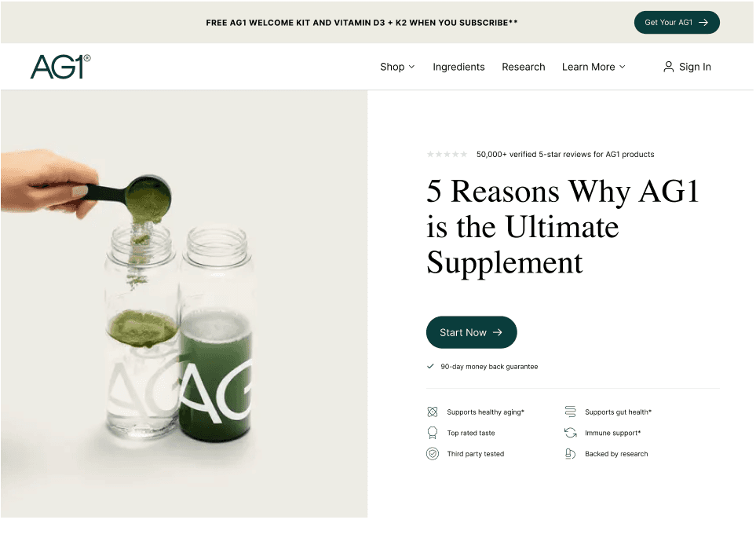Click the healthy aging icon
The width and height of the screenshot is (756, 549).
tap(433, 412)
